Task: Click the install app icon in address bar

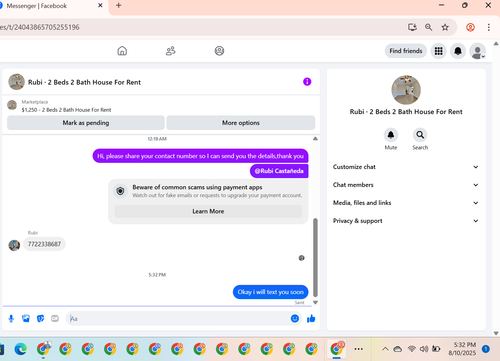Action: tap(412, 27)
